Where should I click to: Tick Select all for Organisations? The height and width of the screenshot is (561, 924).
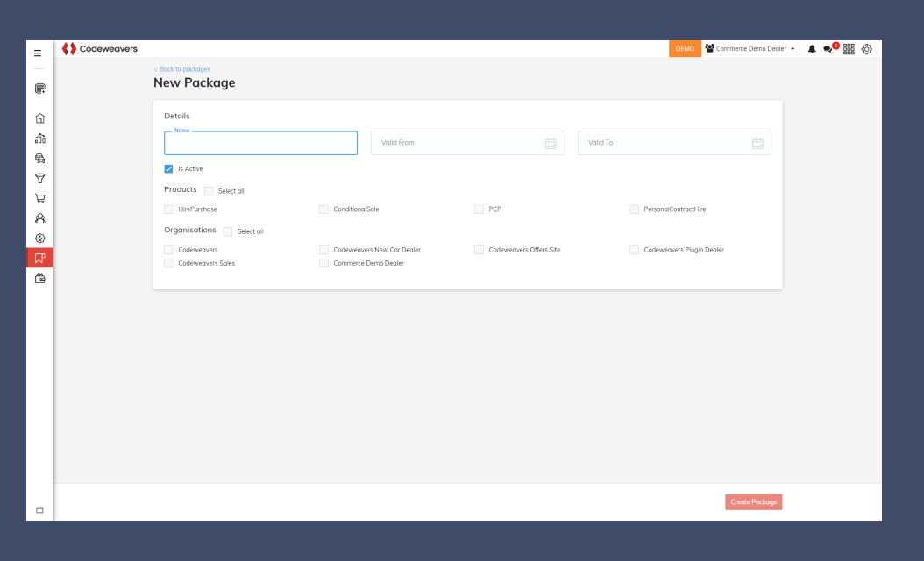pyautogui.click(x=228, y=231)
